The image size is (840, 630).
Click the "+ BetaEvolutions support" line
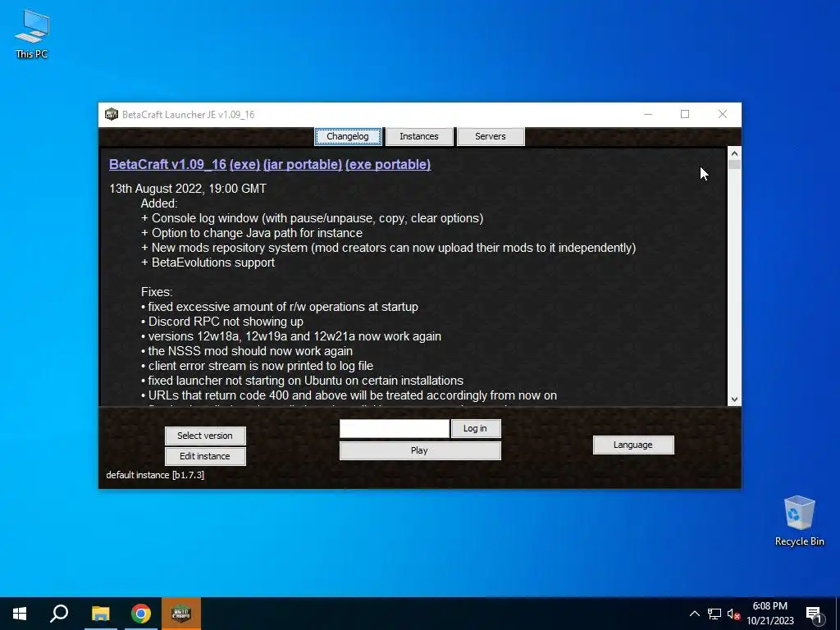tap(208, 262)
